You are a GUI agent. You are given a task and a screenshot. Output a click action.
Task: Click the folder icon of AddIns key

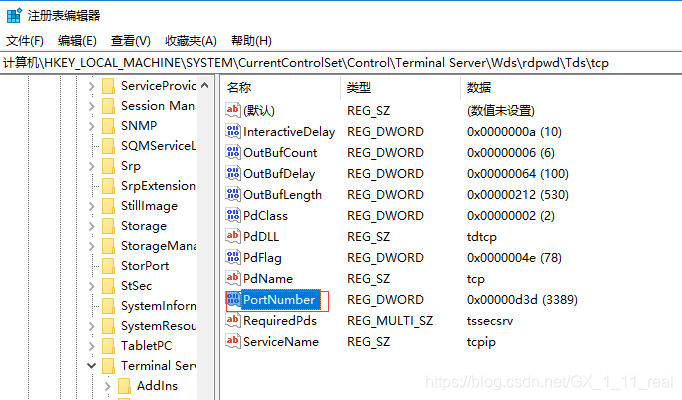pyautogui.click(x=124, y=386)
